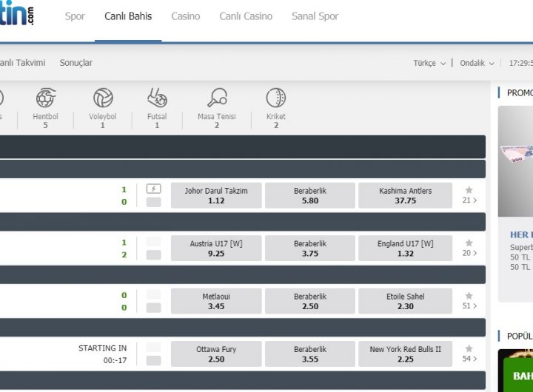533x392 pixels.
Task: Bet on Metlaoui at 3.45
Action: pyautogui.click(x=216, y=301)
